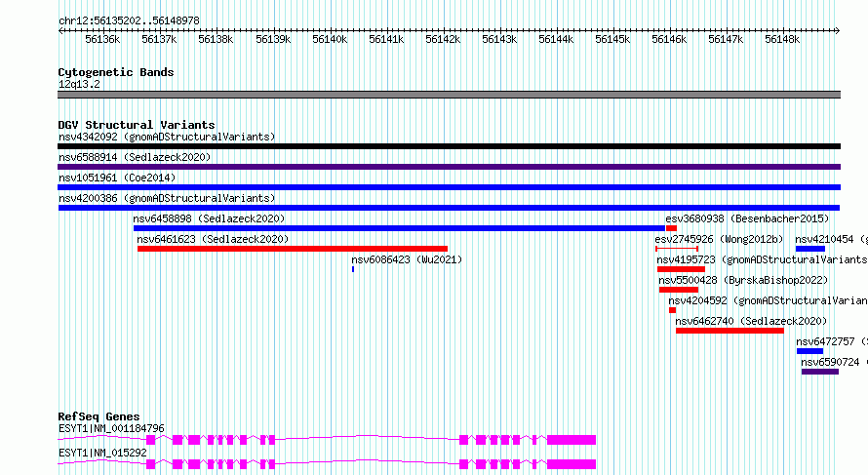
Task: Open the nsv4342092 (gnomADStructuralVariants) label
Action: pyautogui.click(x=167, y=137)
